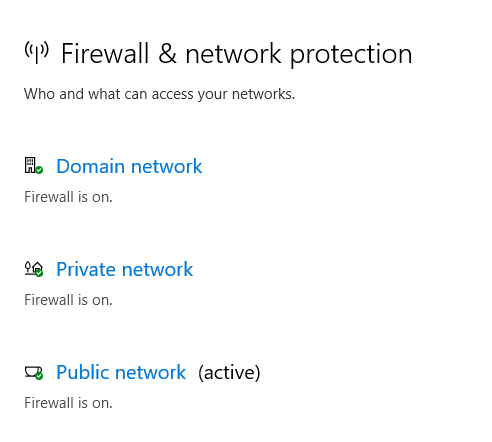The width and height of the screenshot is (492, 442).
Task: Click Firewall is on status under Private network
Action: 68,300
